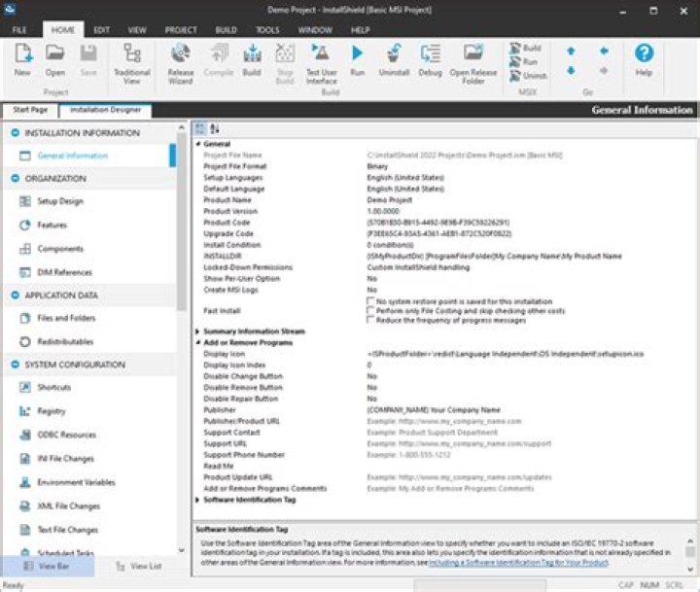Click the MSIX Build item

click(x=525, y=48)
